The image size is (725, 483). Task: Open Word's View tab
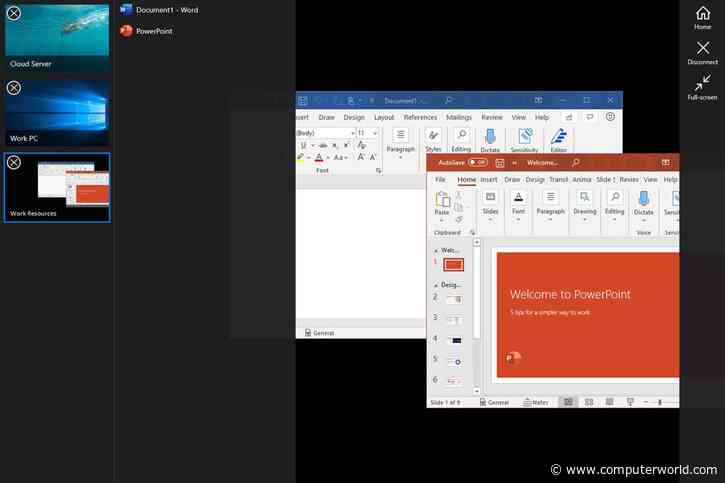tap(518, 117)
